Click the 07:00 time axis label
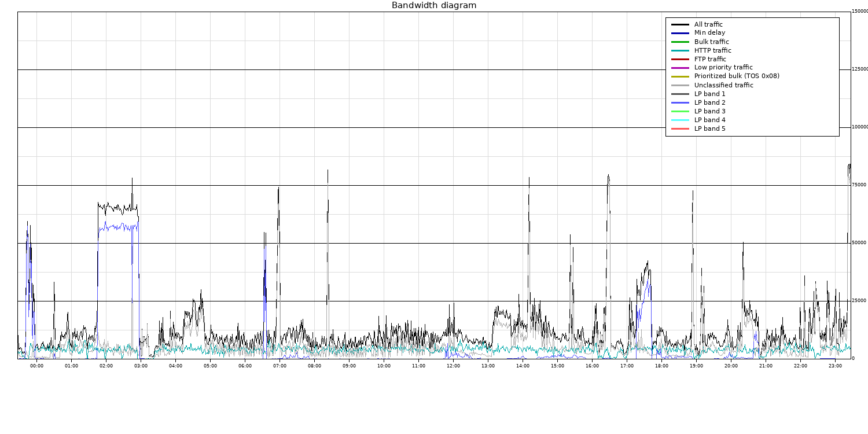 click(279, 366)
